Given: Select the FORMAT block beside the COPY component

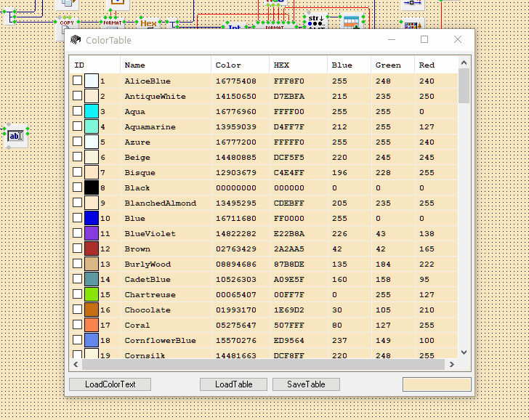Looking at the screenshot, I should pos(112,21).
